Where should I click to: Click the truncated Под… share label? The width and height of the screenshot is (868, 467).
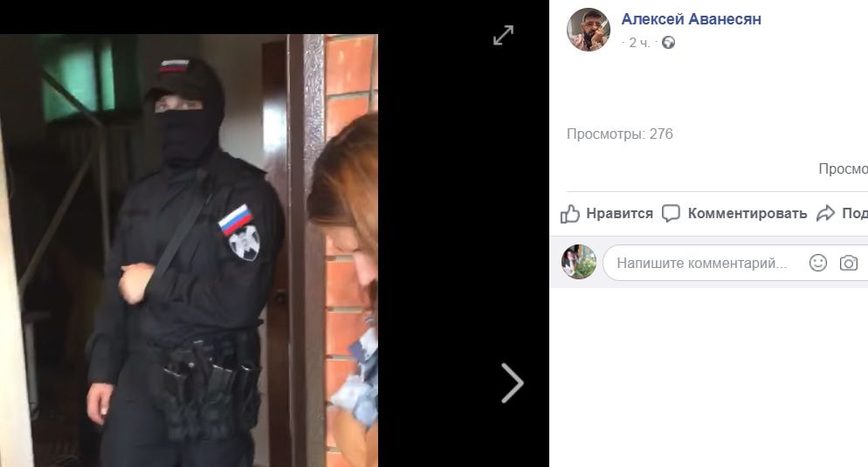pyautogui.click(x=855, y=214)
